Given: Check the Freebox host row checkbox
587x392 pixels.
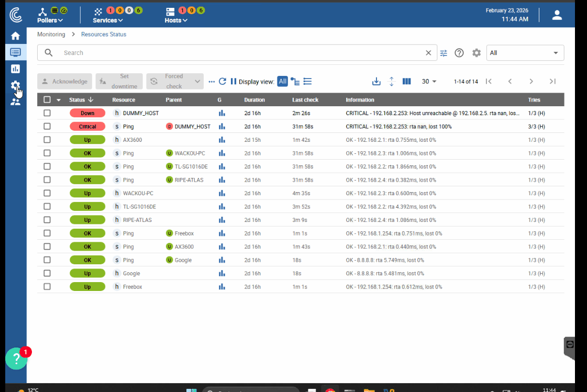Looking at the screenshot, I should [x=47, y=287].
